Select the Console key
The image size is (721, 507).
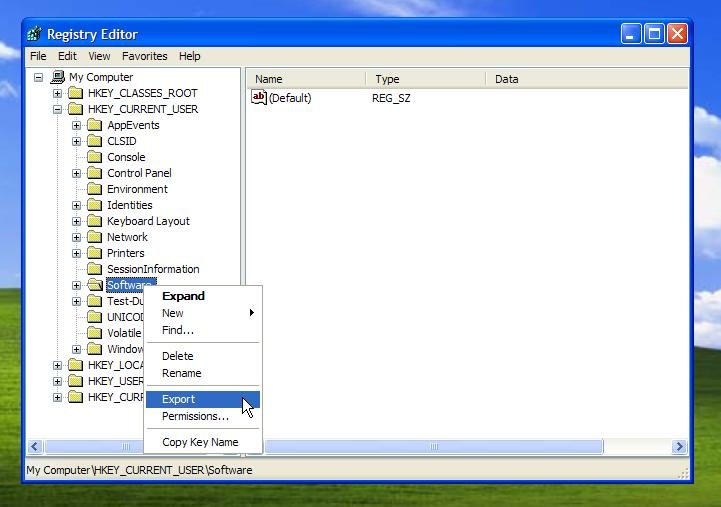click(126, 157)
